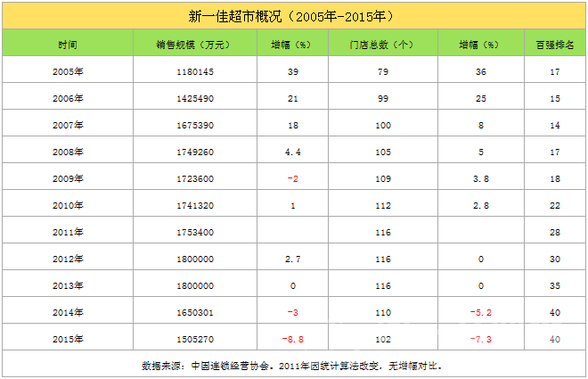Click store count 109
This screenshot has width=588, height=379.
click(383, 179)
